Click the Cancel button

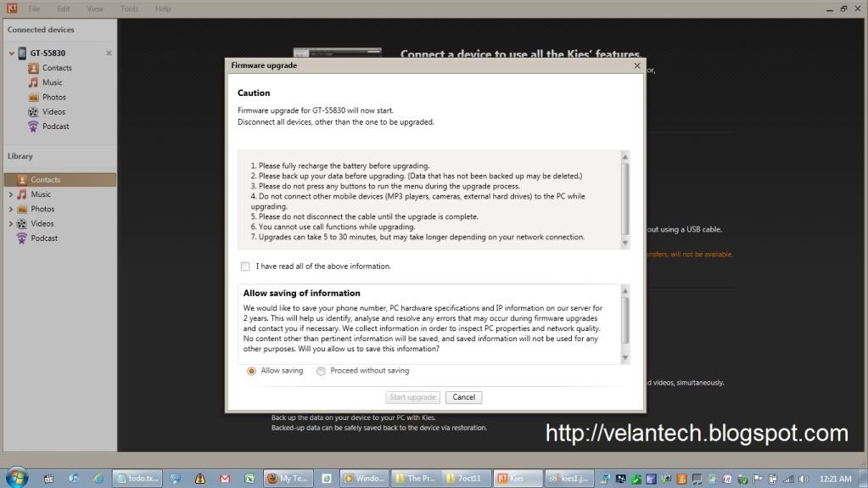(463, 397)
